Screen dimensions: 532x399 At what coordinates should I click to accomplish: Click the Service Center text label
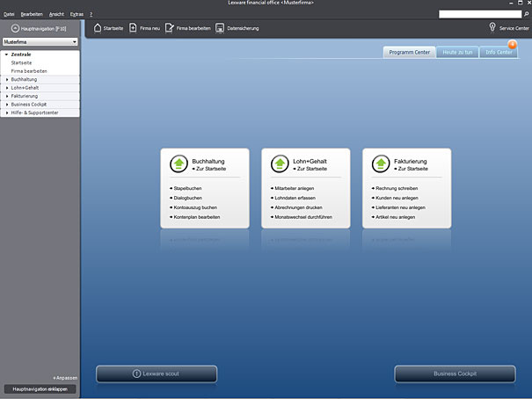click(514, 28)
